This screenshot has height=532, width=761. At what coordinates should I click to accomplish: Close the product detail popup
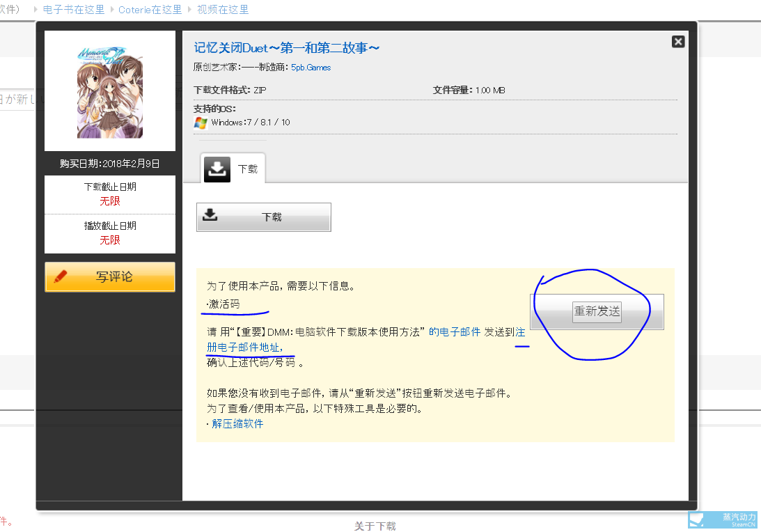(x=678, y=42)
